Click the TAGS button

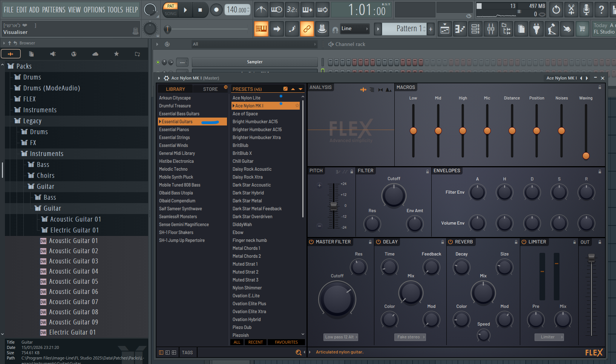point(187,353)
